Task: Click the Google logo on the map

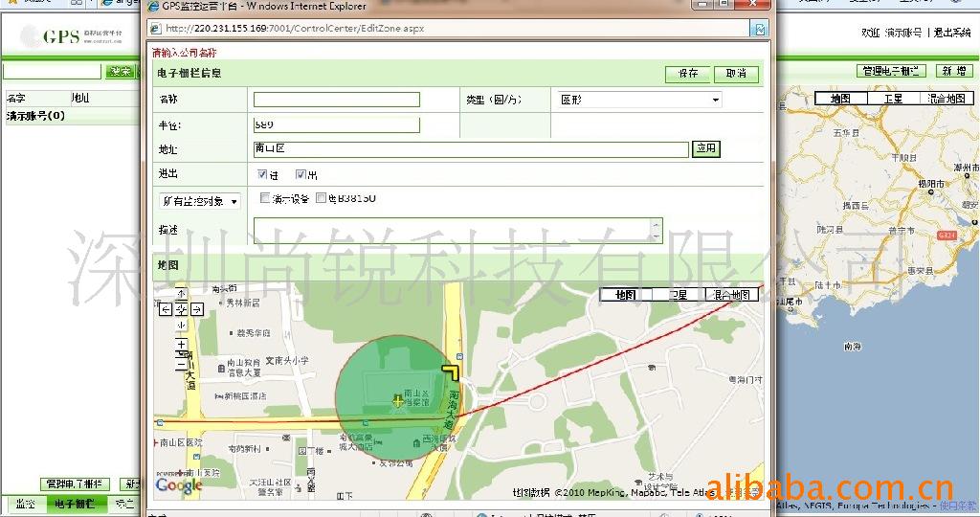Action: click(x=179, y=485)
